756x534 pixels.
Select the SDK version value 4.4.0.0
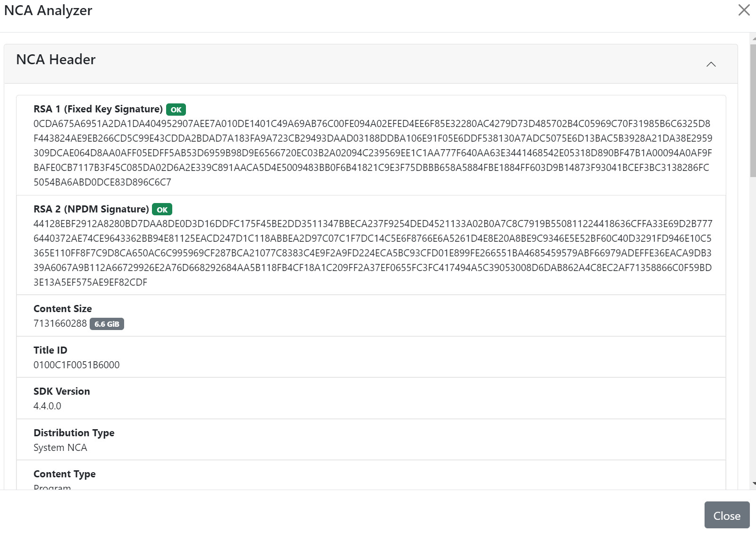point(47,406)
